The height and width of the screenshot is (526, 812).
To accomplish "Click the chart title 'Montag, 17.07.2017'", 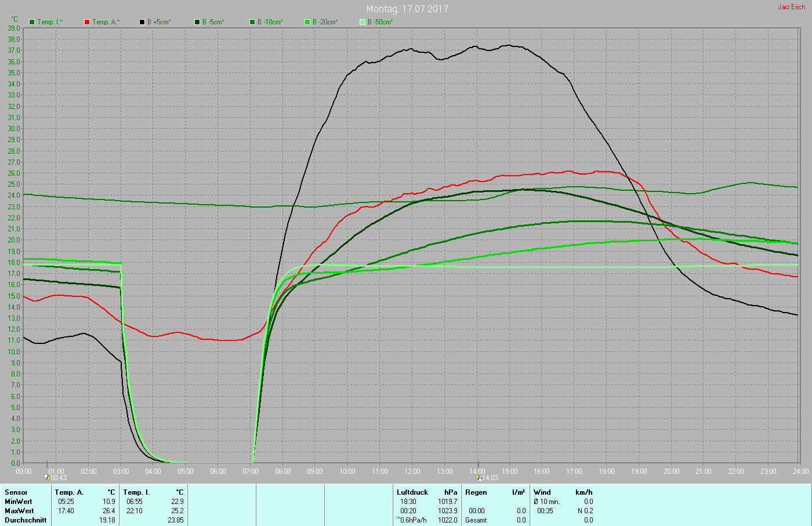I will pos(407,9).
